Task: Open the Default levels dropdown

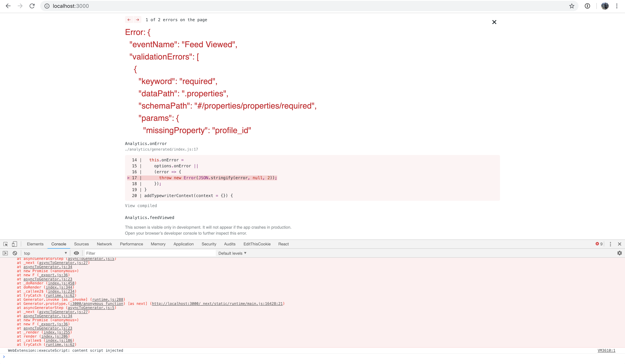Action: click(232, 253)
